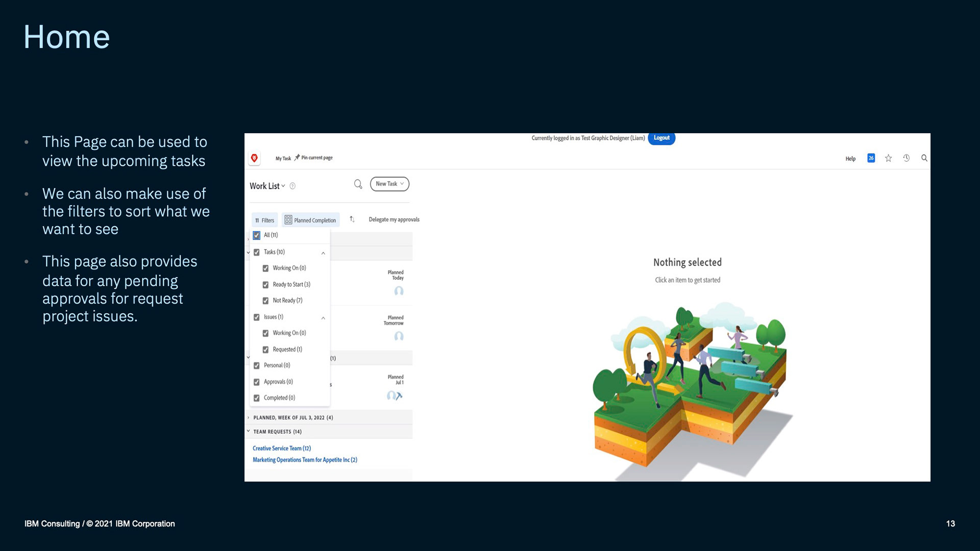
Task: Uncheck the All (11) filter checkbox
Action: pos(257,235)
